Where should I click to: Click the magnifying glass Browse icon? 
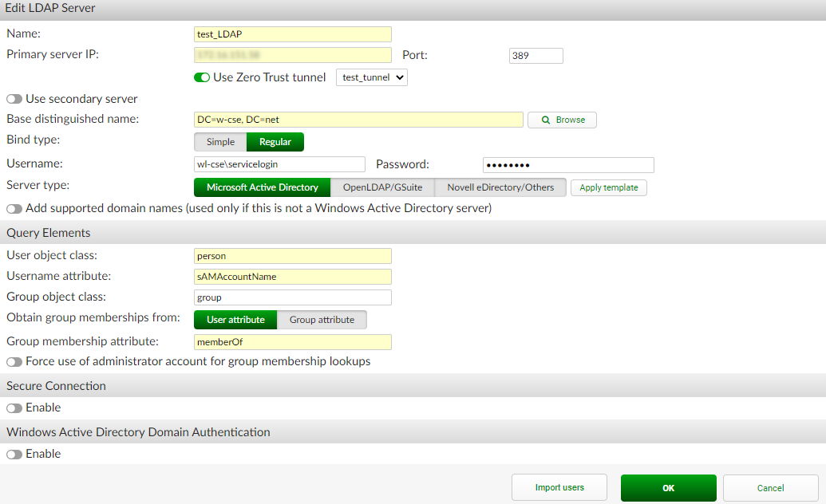click(545, 120)
